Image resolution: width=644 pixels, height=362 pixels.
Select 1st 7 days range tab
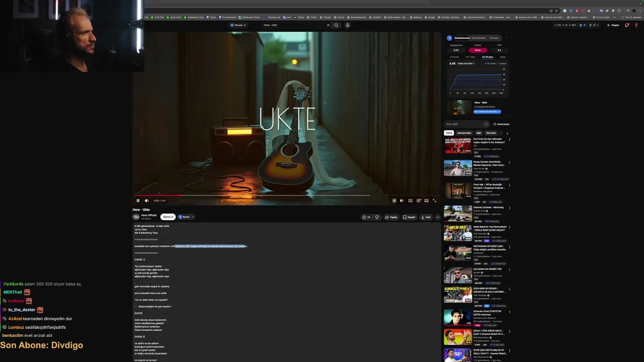(470, 57)
